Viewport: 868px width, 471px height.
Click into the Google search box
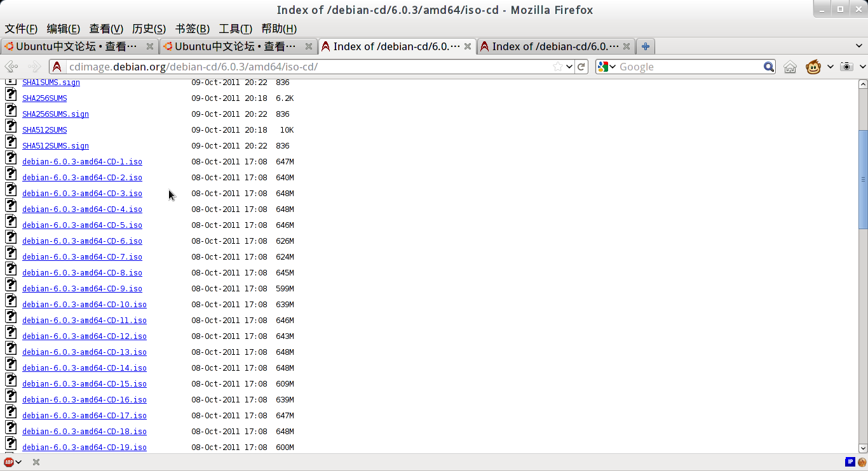pos(689,67)
